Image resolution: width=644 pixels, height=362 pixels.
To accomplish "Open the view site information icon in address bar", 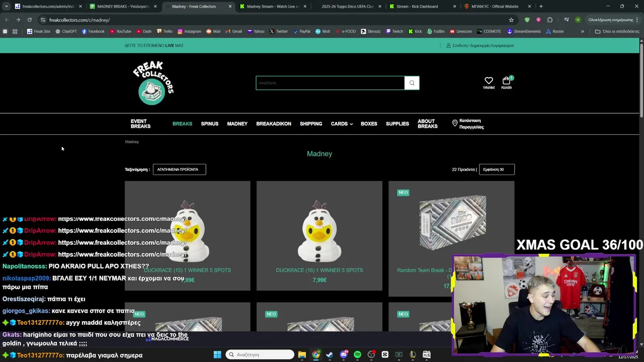I will point(43,20).
